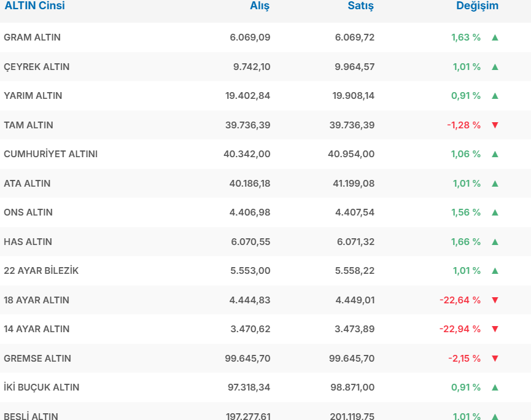The width and height of the screenshot is (531, 420).
Task: Open the 22 AYAR BİLEZİK link
Action: click(41, 271)
